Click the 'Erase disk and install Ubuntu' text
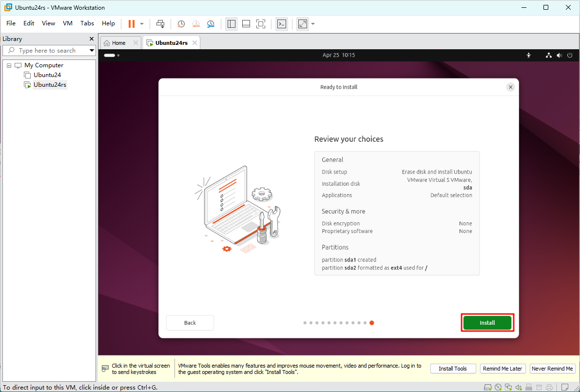 pyautogui.click(x=437, y=172)
